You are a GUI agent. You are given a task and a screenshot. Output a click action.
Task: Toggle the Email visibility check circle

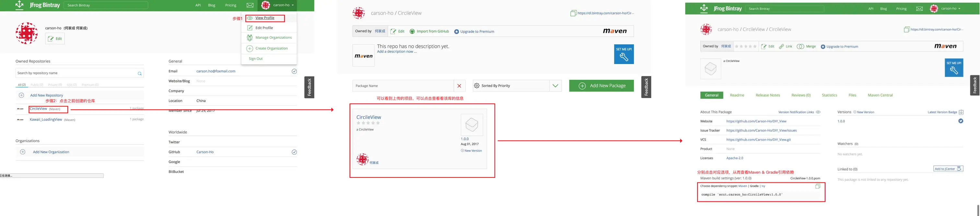[x=294, y=71]
